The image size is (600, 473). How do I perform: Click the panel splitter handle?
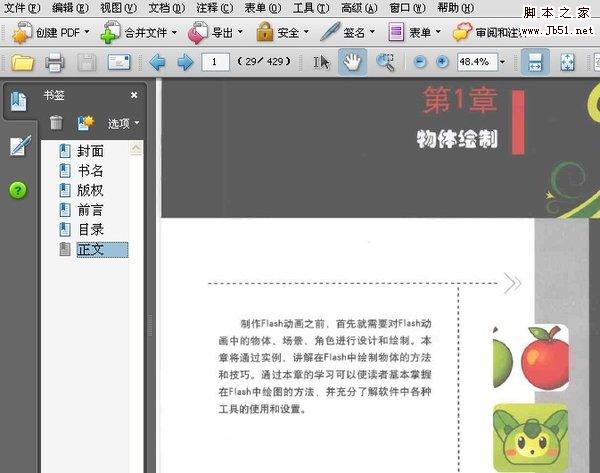click(x=150, y=325)
